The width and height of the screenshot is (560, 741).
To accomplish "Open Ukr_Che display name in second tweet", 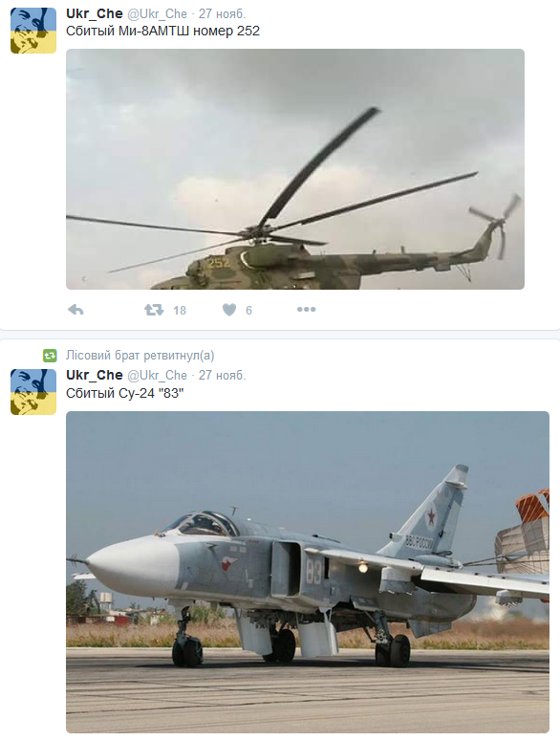I will point(95,375).
